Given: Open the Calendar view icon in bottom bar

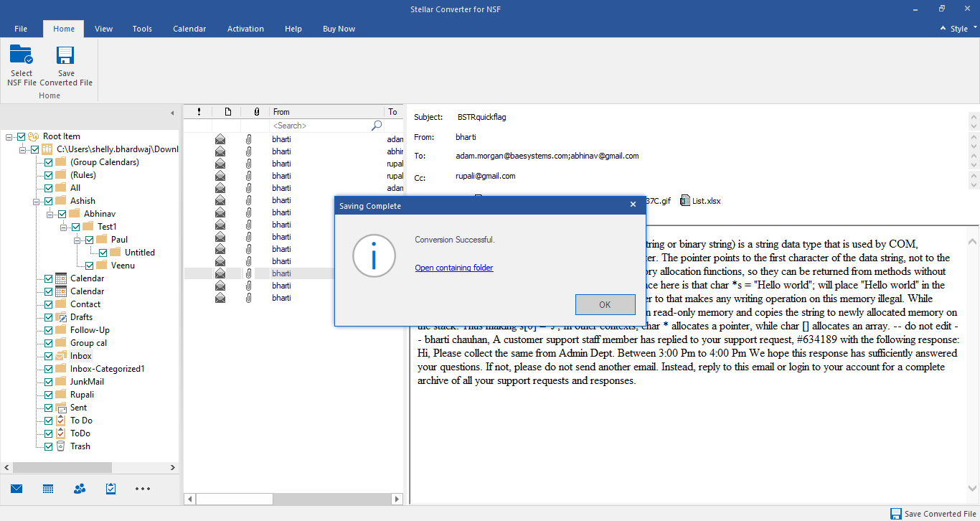Looking at the screenshot, I should click(x=48, y=489).
